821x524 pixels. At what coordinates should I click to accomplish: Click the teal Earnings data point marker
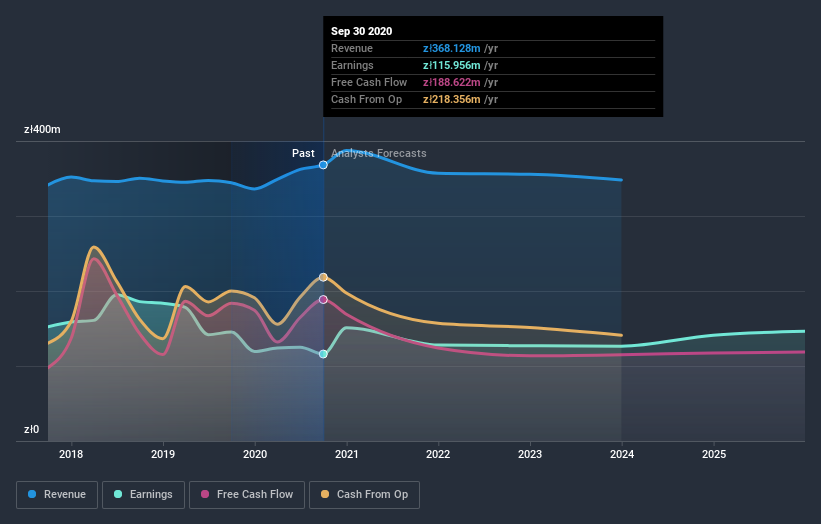coord(323,354)
